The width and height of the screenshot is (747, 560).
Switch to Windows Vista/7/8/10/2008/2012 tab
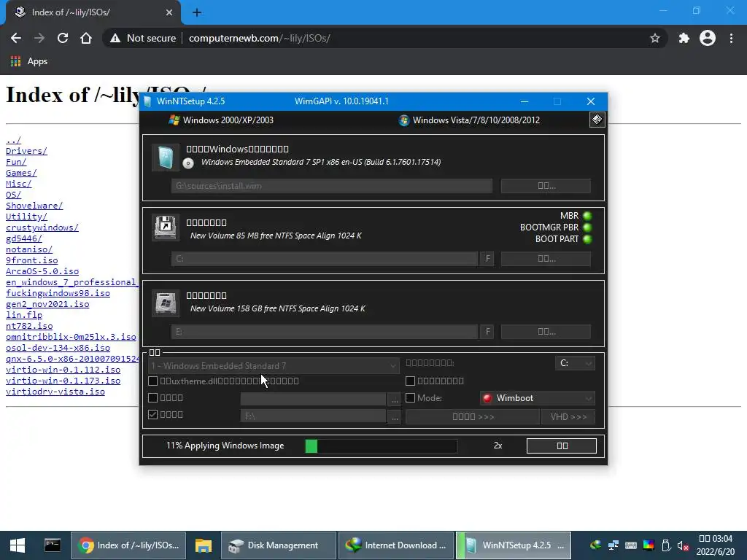tap(469, 120)
